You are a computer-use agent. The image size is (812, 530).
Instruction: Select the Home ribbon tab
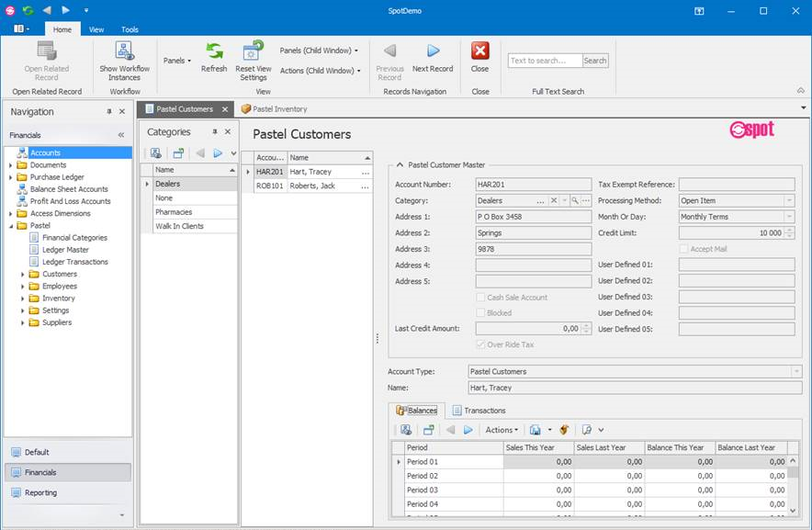(62, 29)
